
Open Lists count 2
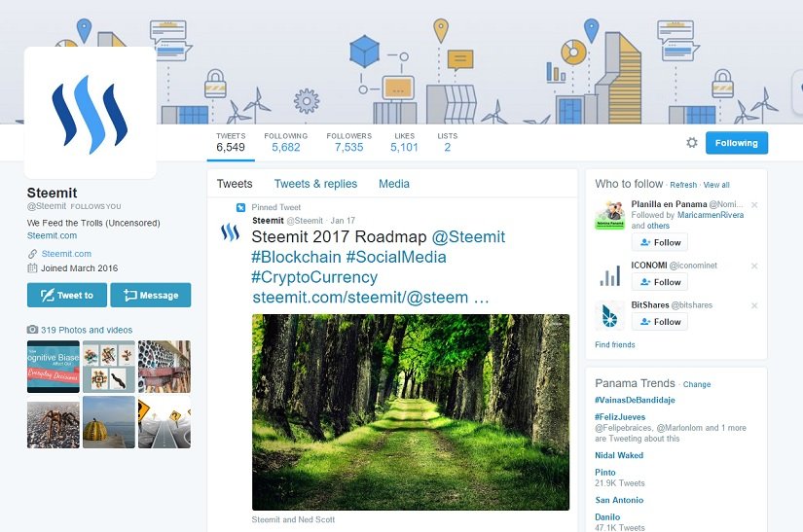(447, 143)
